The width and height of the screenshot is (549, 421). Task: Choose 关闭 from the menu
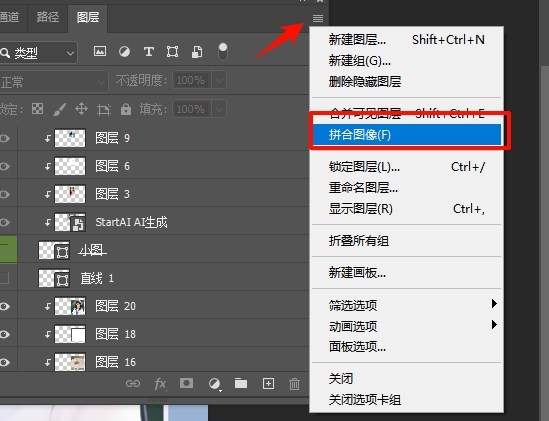click(406, 379)
